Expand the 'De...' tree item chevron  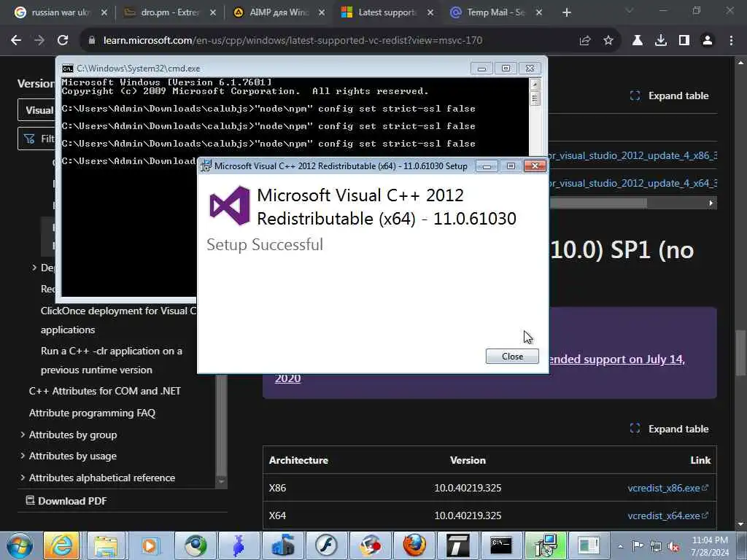tap(34, 268)
